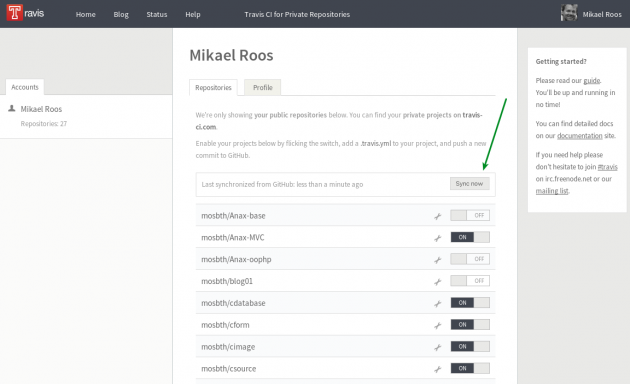Open the documentation link
The image size is (630, 384).
click(x=579, y=136)
